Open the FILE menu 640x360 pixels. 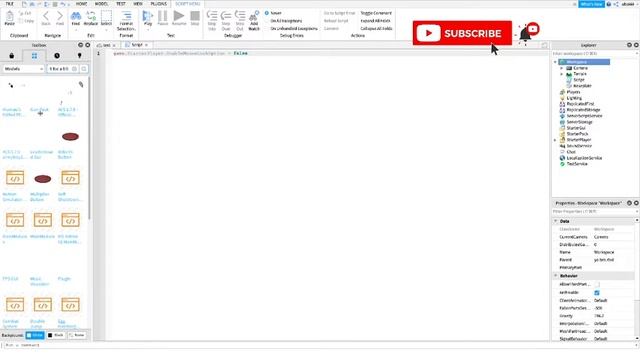click(x=9, y=4)
